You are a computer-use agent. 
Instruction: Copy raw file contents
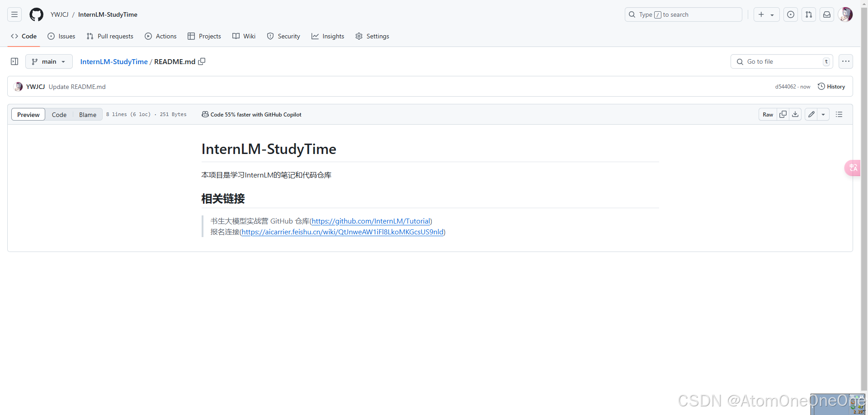(x=783, y=114)
